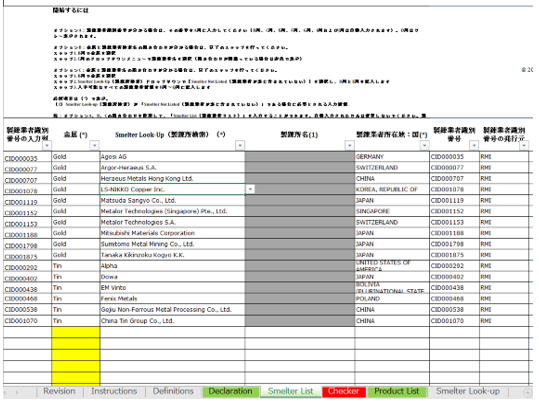Select the Tanaka Kikinzoku Kogyo K.K. cell
This screenshot has width=539, height=404.
(x=172, y=255)
